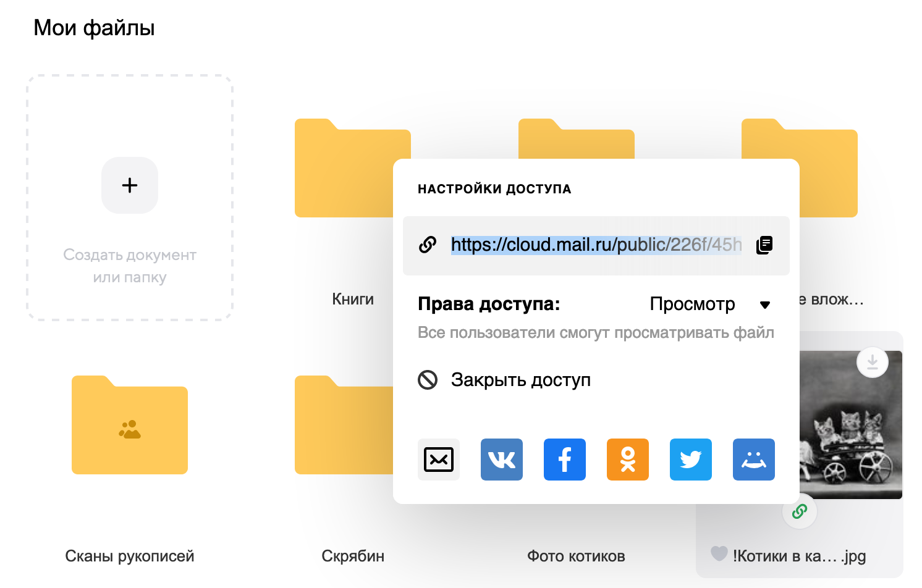Click the Фото котиков folder name

[576, 556]
